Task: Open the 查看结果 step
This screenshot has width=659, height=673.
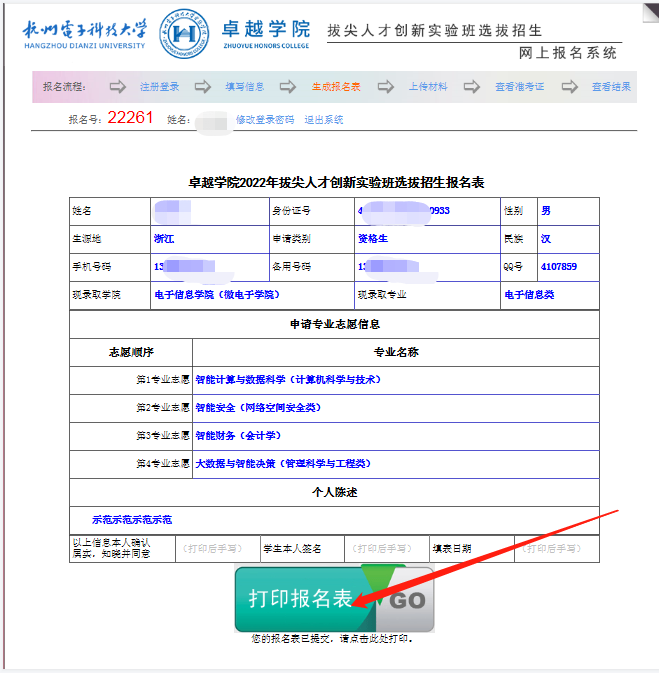Action: [x=611, y=87]
